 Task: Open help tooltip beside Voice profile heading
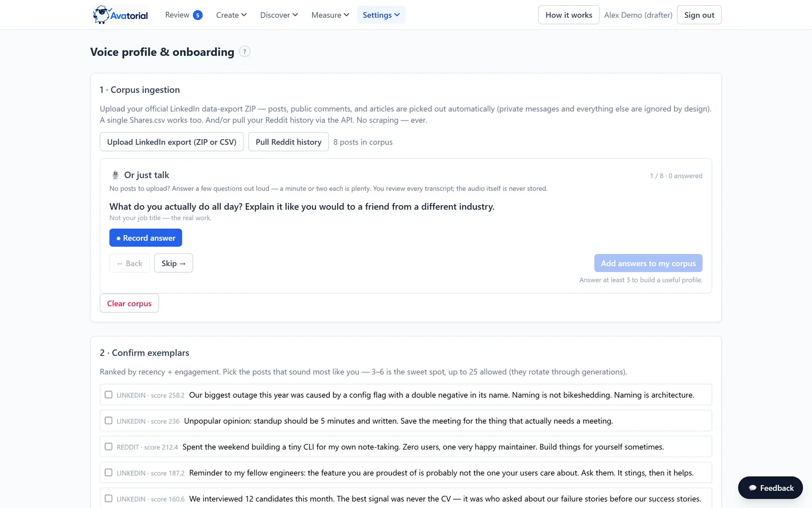point(245,52)
